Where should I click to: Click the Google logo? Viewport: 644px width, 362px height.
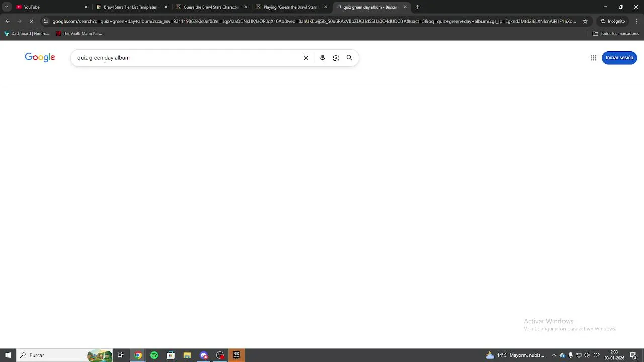[x=40, y=57]
